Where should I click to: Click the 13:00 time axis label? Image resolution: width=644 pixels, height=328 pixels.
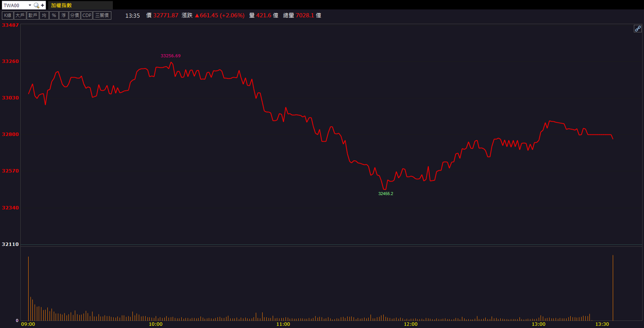point(538,324)
